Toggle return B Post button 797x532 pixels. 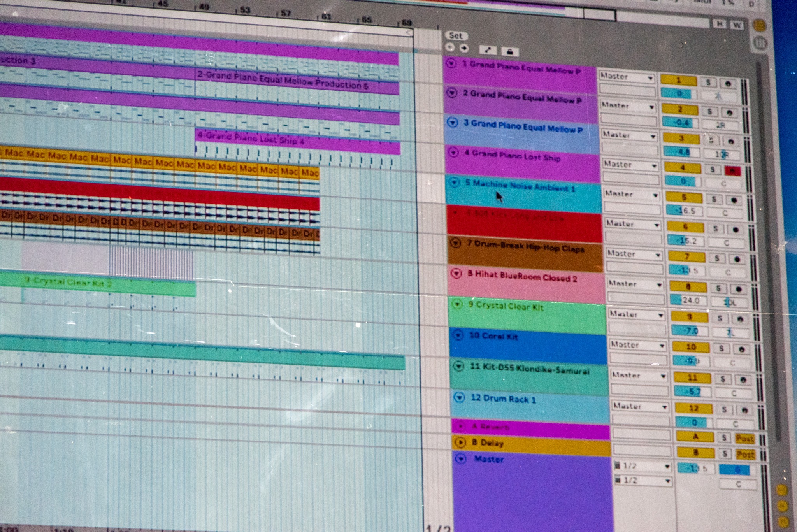tap(746, 455)
